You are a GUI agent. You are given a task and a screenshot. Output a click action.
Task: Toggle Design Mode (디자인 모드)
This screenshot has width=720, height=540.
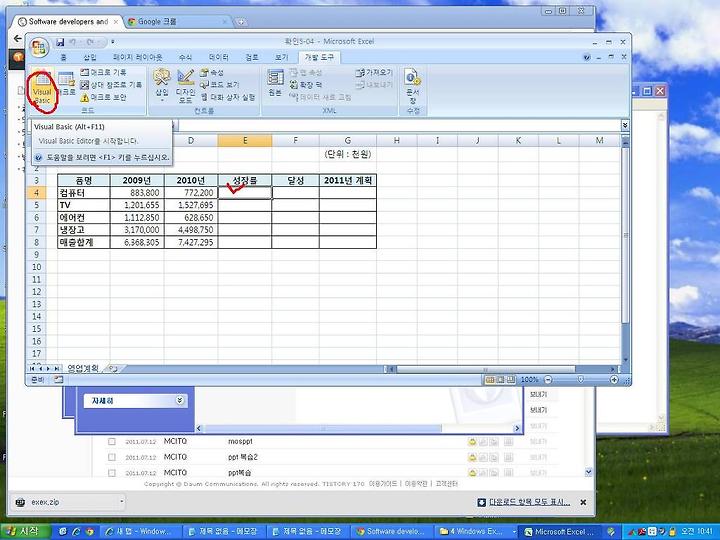click(x=186, y=86)
